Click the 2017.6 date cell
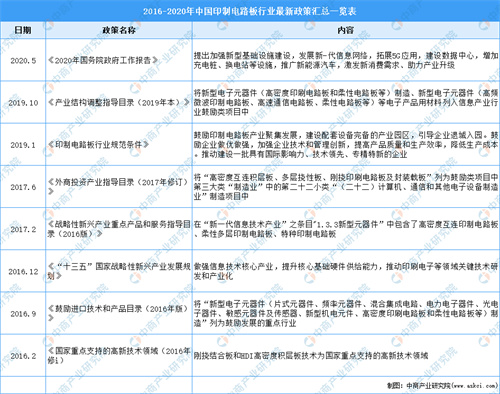This screenshot has height=394, width=500. [x=23, y=187]
